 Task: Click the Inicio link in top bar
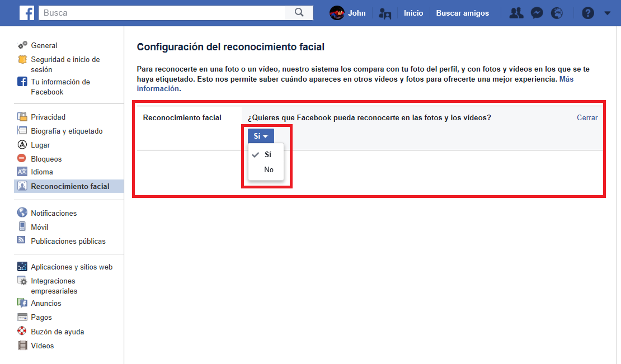(413, 13)
